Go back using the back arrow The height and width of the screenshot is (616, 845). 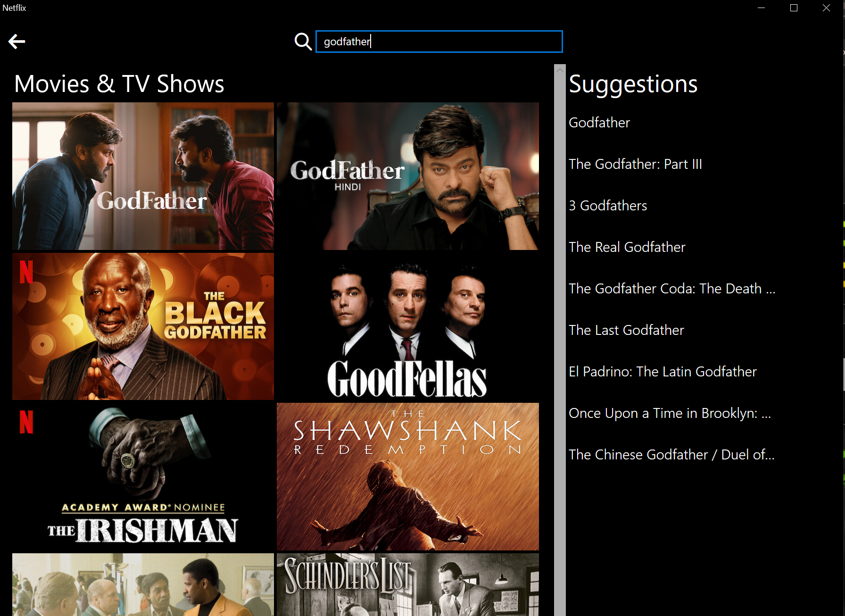[17, 42]
